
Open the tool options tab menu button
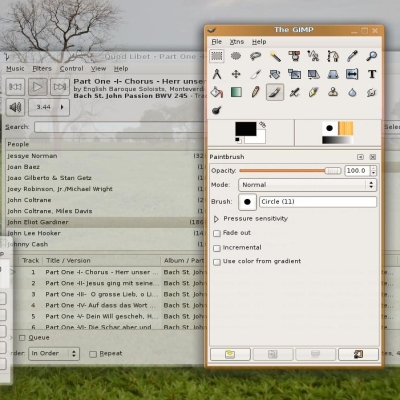pos(360,157)
